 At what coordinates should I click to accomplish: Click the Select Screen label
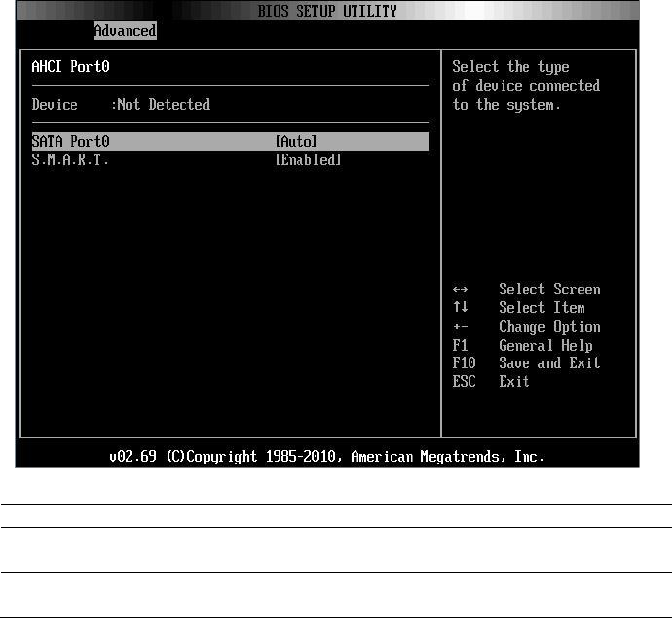pos(549,289)
